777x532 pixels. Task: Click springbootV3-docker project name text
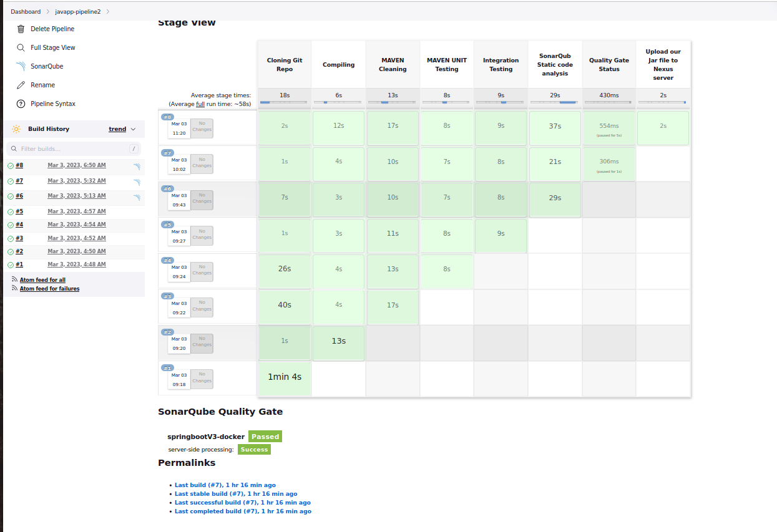tap(206, 437)
